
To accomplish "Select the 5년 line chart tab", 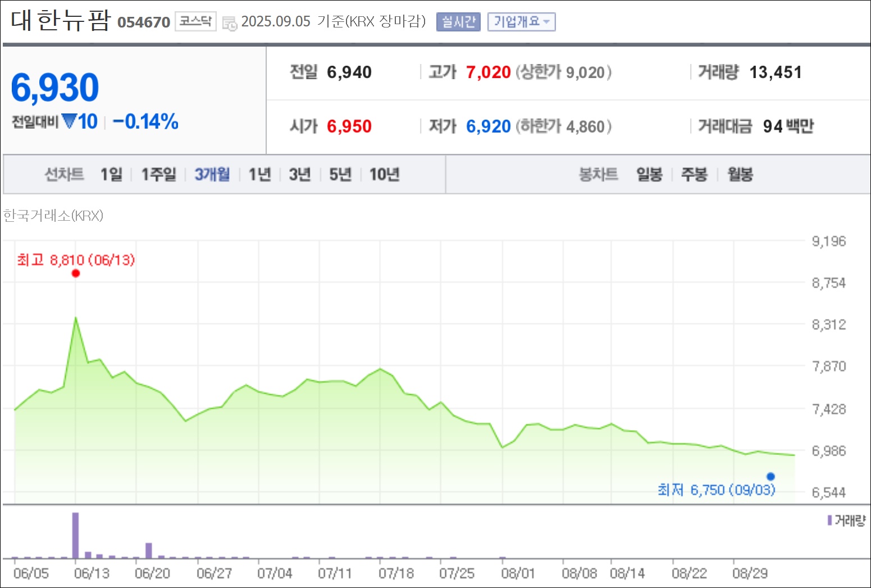I will [340, 175].
